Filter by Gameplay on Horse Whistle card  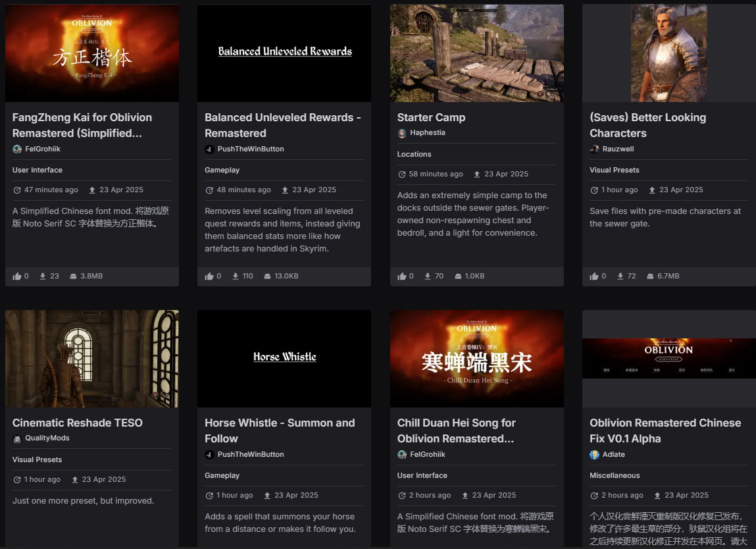coord(222,475)
